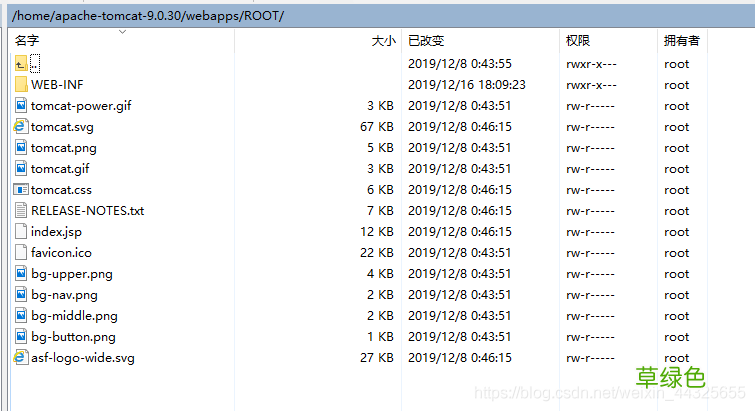The height and width of the screenshot is (411, 755).
Task: Click the 2019/12/16 18:09:23 date of WEB-INF
Action: tap(467, 85)
